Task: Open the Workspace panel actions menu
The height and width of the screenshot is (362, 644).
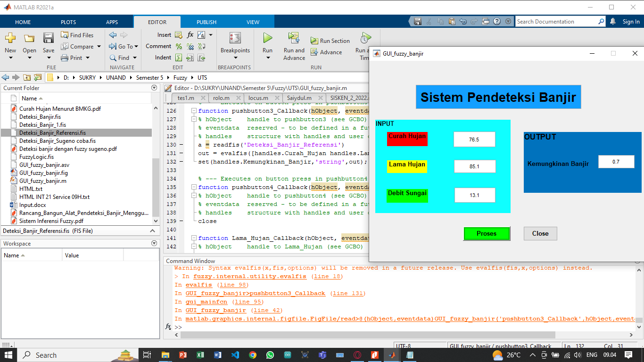Action: (154, 243)
